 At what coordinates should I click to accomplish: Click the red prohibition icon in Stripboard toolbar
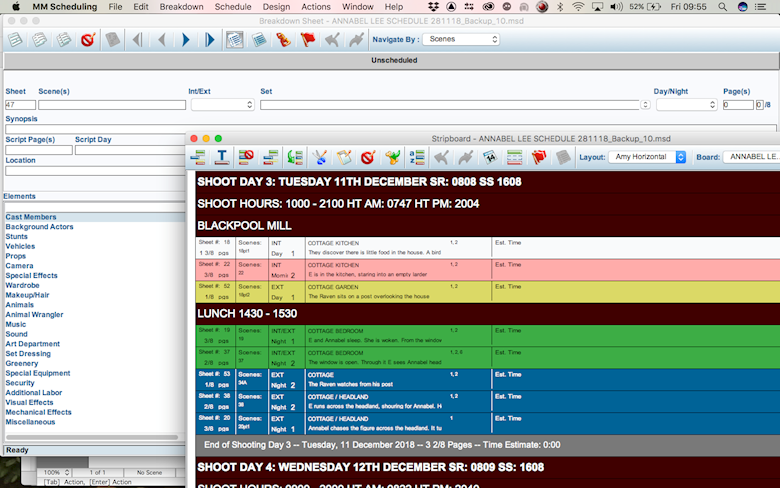(x=368, y=157)
